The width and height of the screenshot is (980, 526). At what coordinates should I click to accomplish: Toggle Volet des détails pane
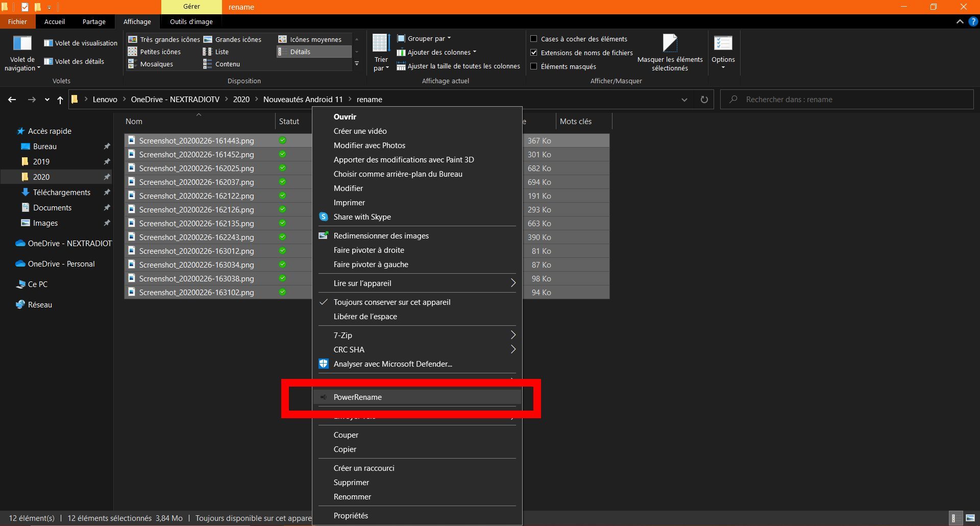coord(74,61)
